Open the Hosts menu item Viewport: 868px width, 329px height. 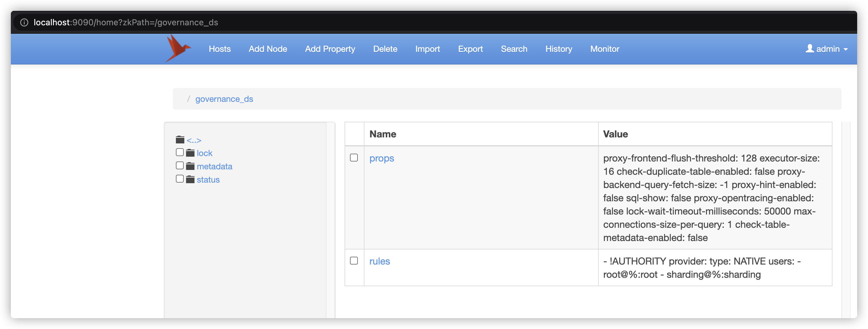(x=219, y=49)
